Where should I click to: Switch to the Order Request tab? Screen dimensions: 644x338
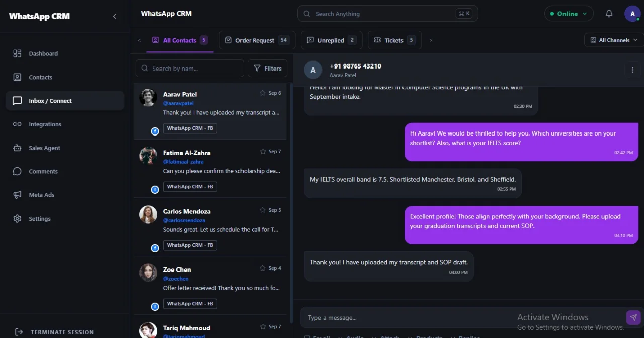point(257,40)
